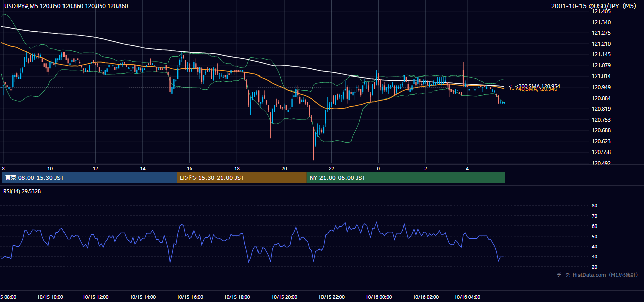Click price axis label 121.210
Viewport: 644px width, 302px height.
(601, 44)
